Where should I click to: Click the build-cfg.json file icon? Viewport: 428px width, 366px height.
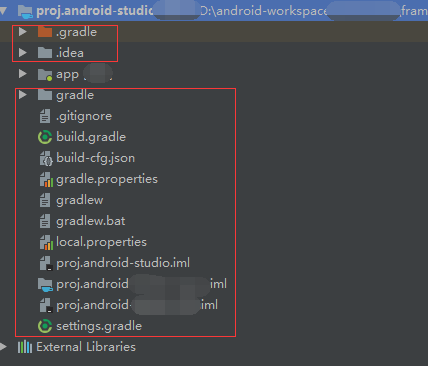tap(46, 158)
